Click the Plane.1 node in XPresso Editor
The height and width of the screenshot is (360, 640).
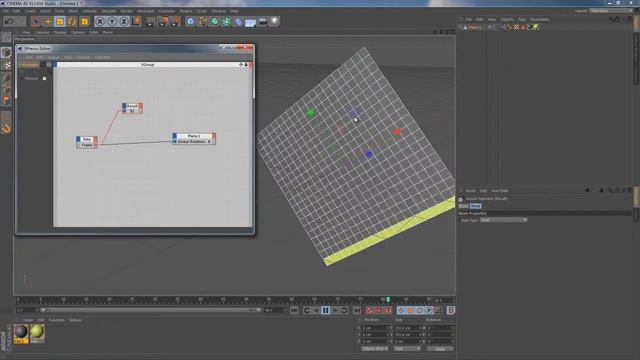194,139
